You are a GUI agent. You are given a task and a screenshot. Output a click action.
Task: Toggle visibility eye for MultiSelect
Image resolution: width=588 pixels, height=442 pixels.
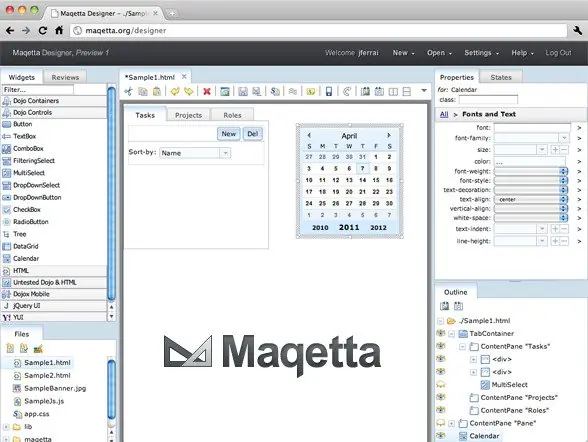pos(441,384)
